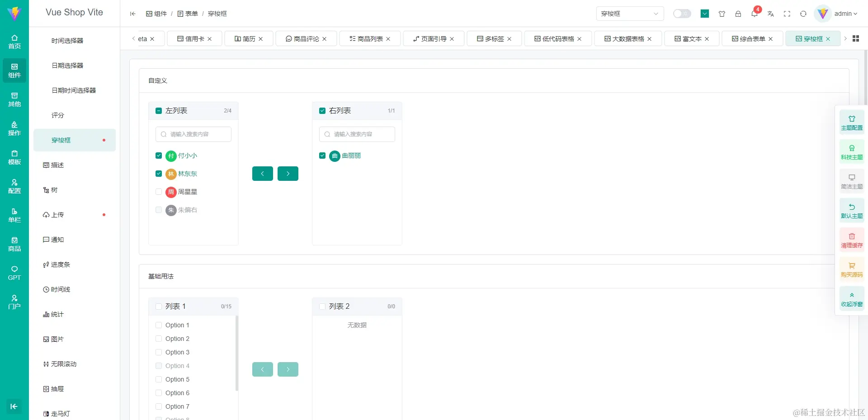Viewport: 868px width, 420px height.
Task: Move selected items right with arrow button
Action: tap(288, 173)
